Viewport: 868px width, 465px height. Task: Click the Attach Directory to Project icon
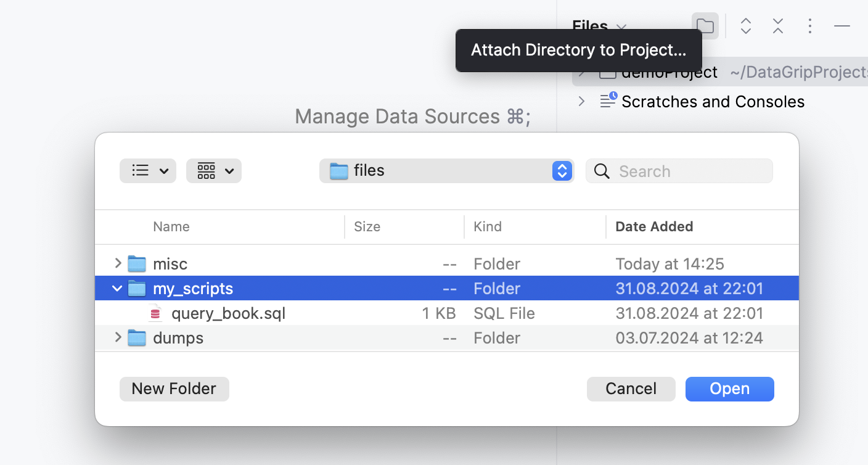click(x=705, y=26)
